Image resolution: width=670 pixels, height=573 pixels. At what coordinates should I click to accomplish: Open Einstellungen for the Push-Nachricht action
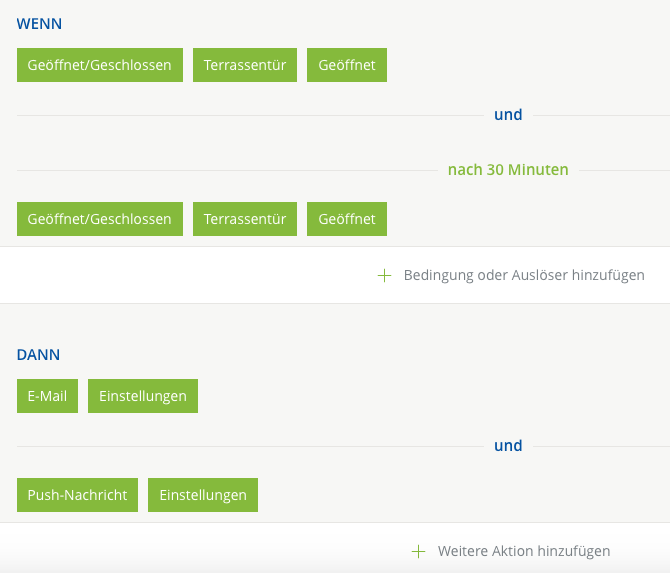point(203,495)
